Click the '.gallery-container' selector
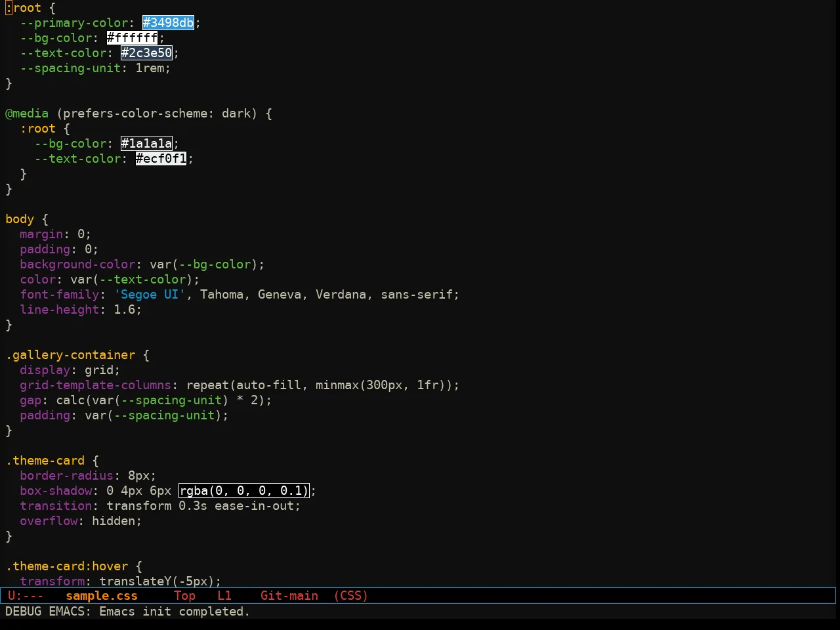 70,355
